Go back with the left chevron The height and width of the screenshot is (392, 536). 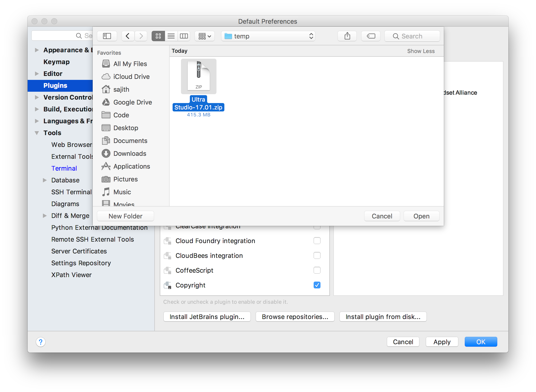click(128, 36)
